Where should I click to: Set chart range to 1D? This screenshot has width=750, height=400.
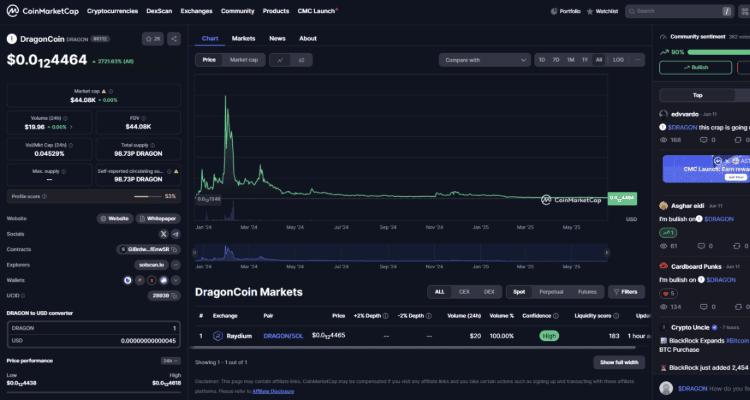pos(542,60)
